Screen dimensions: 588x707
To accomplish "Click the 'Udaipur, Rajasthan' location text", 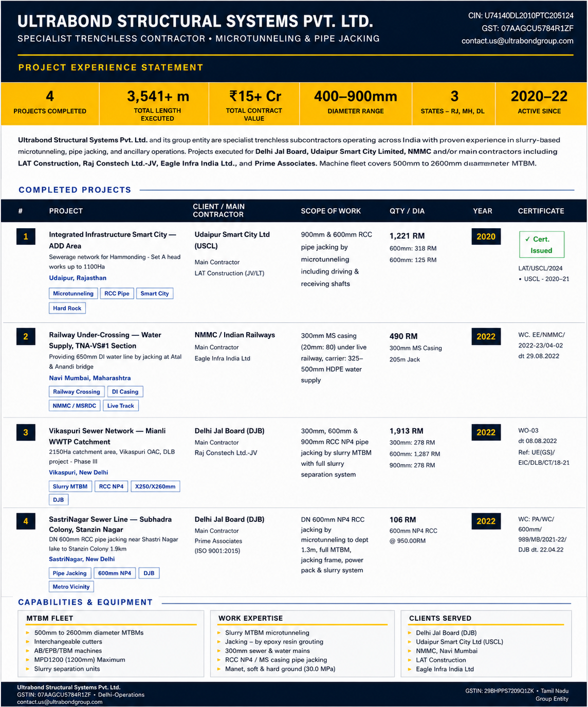I will [78, 278].
